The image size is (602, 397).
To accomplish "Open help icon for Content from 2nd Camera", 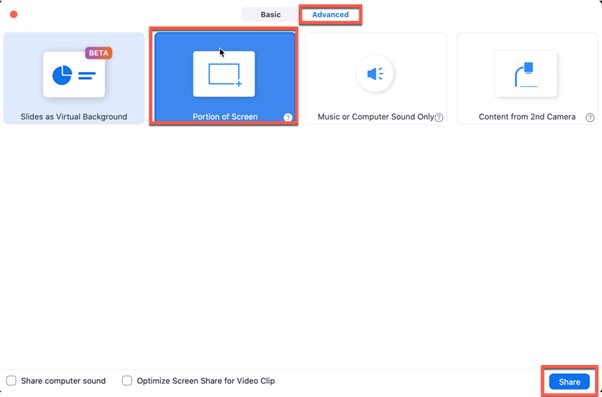I will tap(590, 117).
